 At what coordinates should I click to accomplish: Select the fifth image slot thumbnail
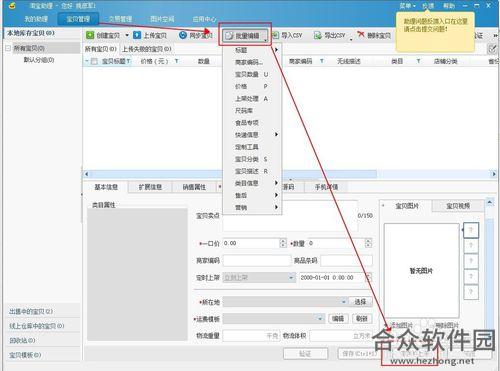pyautogui.click(x=471, y=292)
